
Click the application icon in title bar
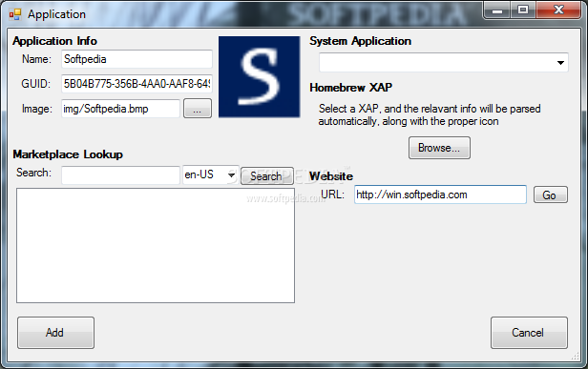(x=15, y=14)
